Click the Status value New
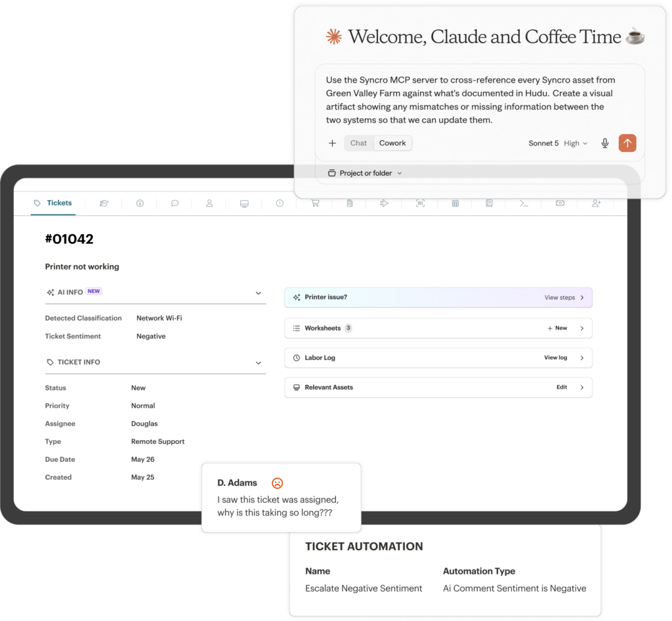This screenshot has height=621, width=672. pos(138,388)
